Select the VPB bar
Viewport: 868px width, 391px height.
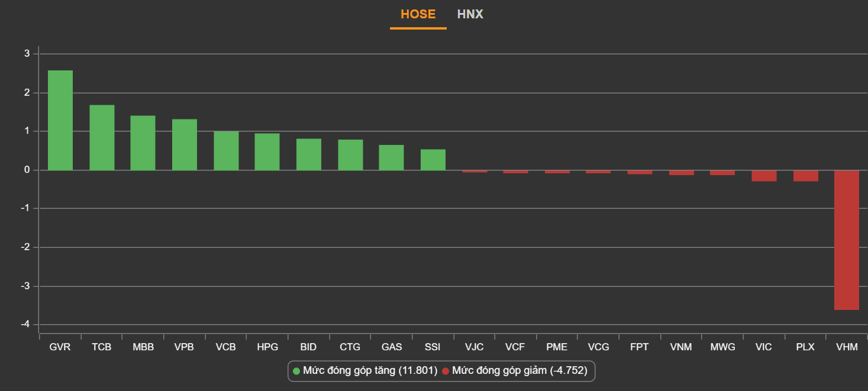(x=185, y=145)
